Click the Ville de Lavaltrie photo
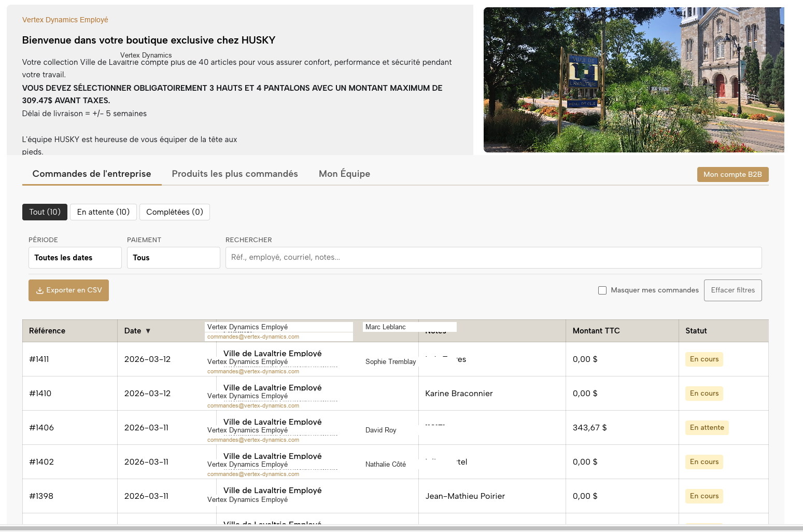 [633, 80]
